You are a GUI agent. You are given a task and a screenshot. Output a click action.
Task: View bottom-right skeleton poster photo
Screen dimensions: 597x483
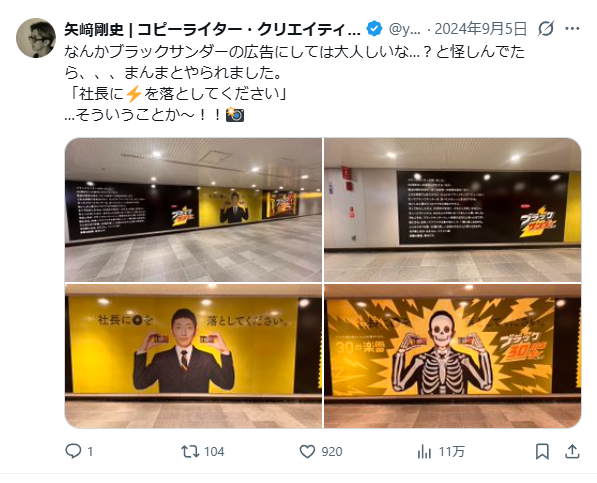pos(453,356)
